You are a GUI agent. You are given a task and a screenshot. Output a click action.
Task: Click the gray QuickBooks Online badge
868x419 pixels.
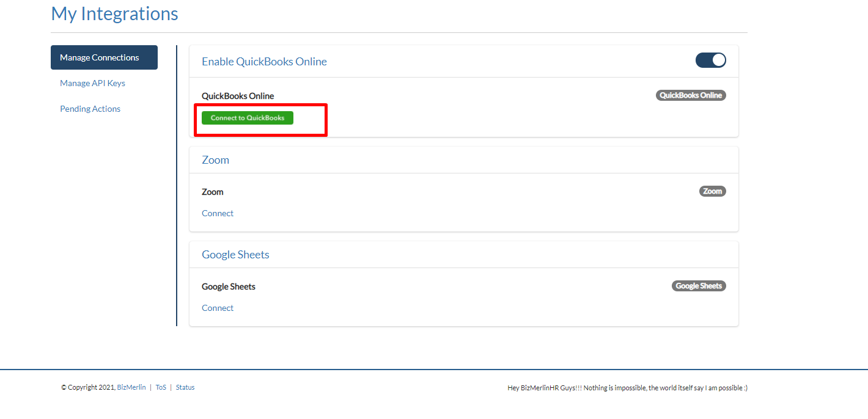click(x=691, y=95)
